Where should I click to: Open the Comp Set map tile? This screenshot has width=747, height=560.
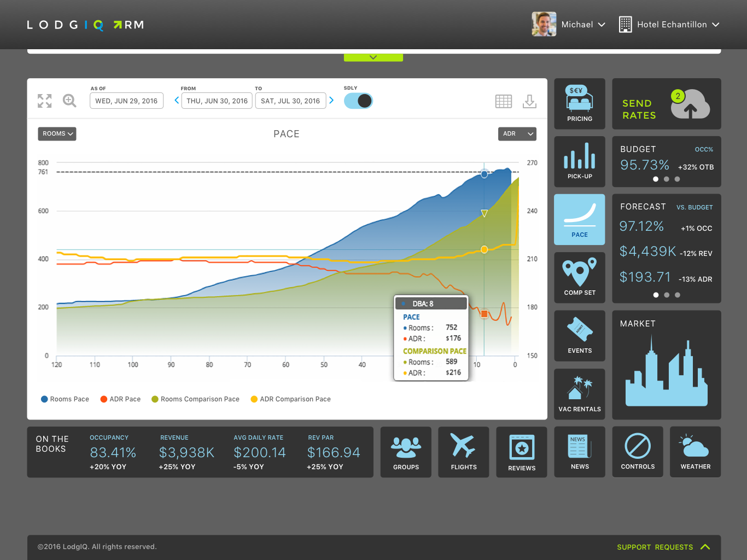click(x=579, y=277)
